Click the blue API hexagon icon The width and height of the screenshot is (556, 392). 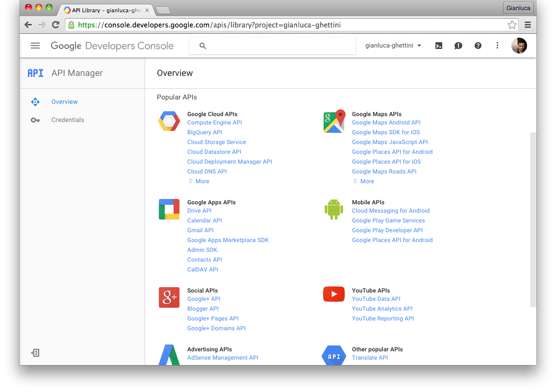(x=334, y=355)
